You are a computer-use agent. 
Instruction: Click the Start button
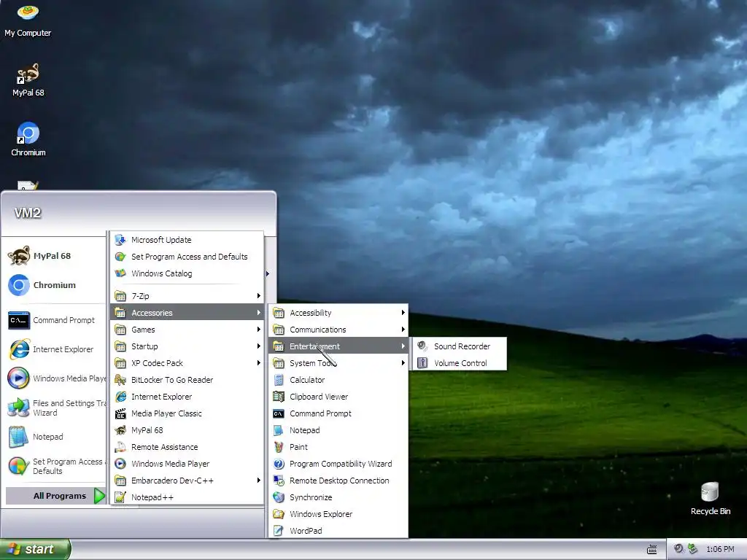35,549
